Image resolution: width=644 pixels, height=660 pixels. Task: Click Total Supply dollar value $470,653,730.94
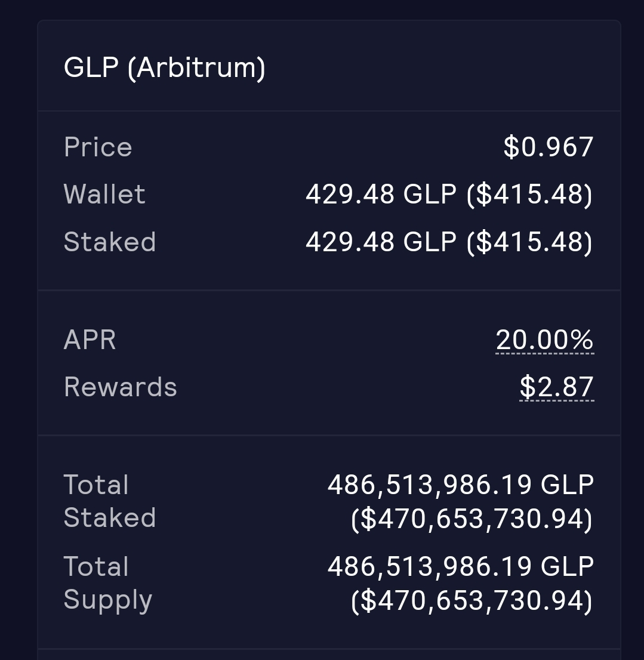[472, 600]
